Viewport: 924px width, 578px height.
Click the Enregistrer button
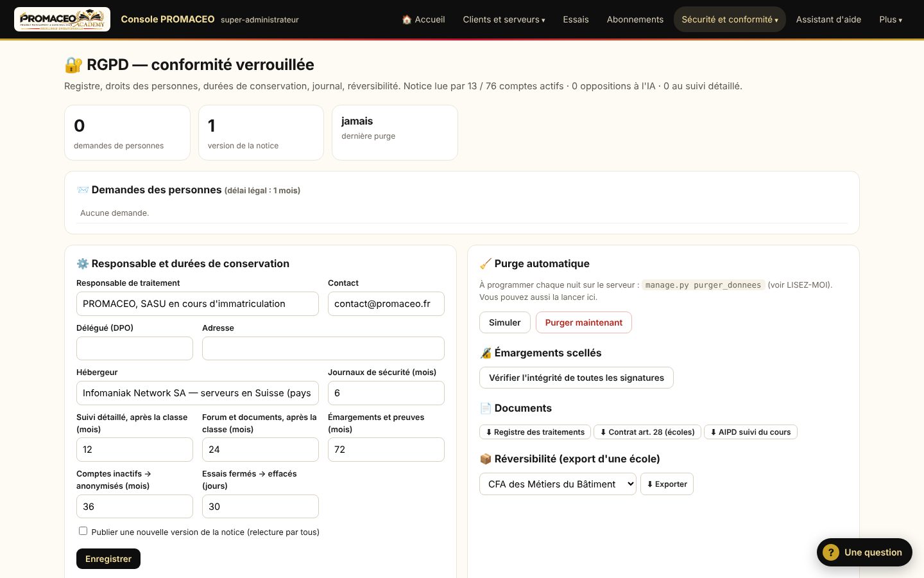pos(108,559)
